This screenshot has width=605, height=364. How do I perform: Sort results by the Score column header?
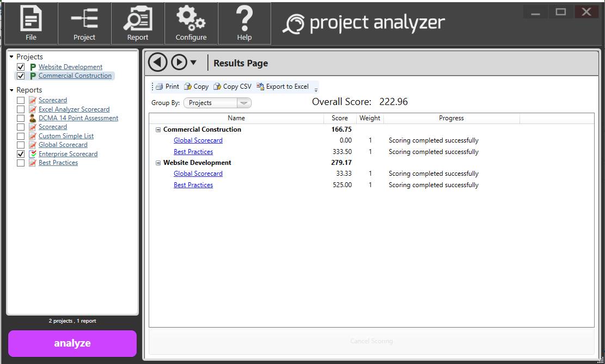coord(339,118)
